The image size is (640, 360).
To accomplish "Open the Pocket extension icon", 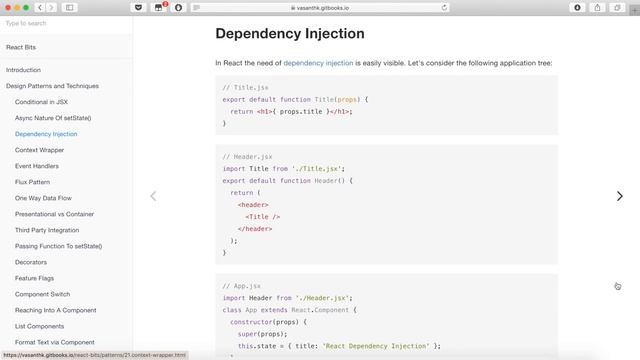I will pos(138,7).
